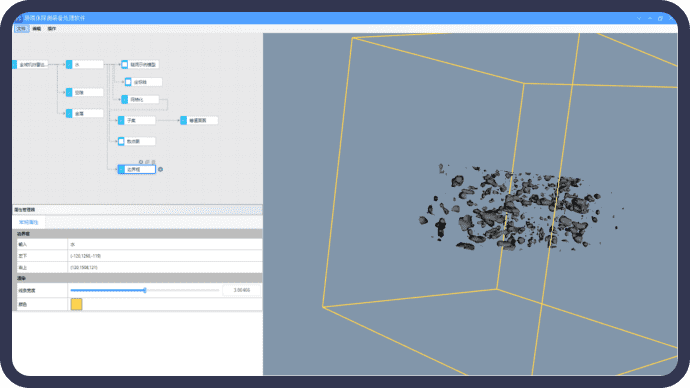Open the third menu after 编辑
The width and height of the screenshot is (690, 388).
click(51, 29)
